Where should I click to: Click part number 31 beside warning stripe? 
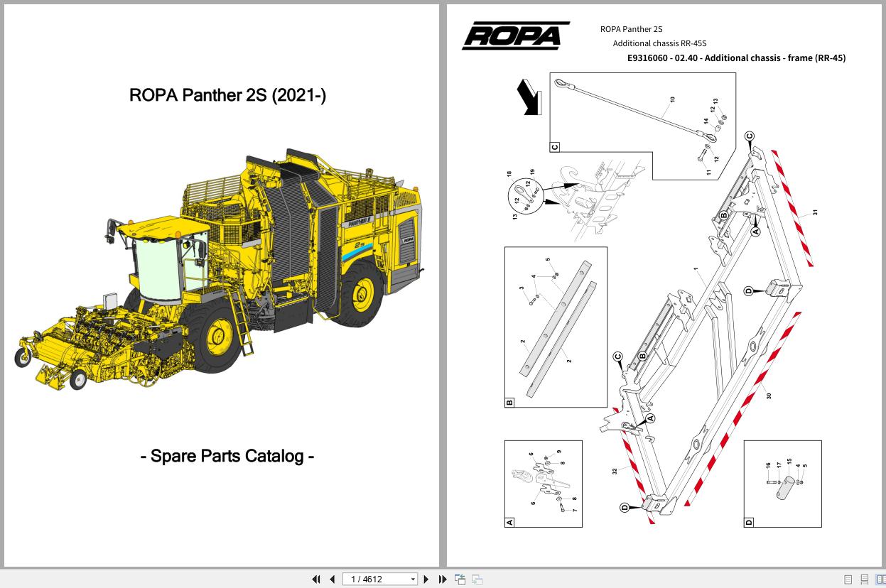click(816, 212)
